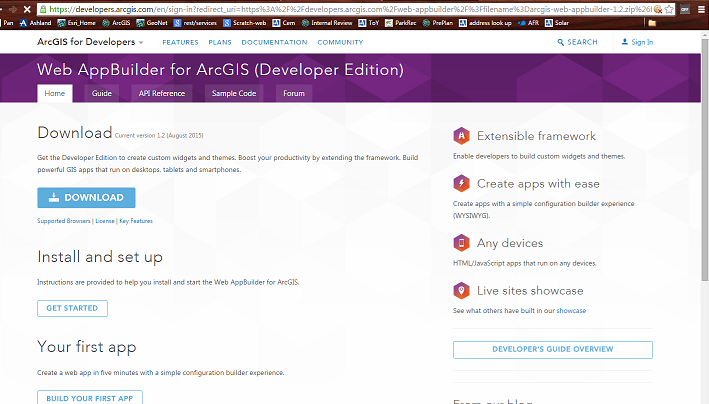Click the 'Live sites showcase' heading
The height and width of the screenshot is (404, 709).
(x=530, y=290)
